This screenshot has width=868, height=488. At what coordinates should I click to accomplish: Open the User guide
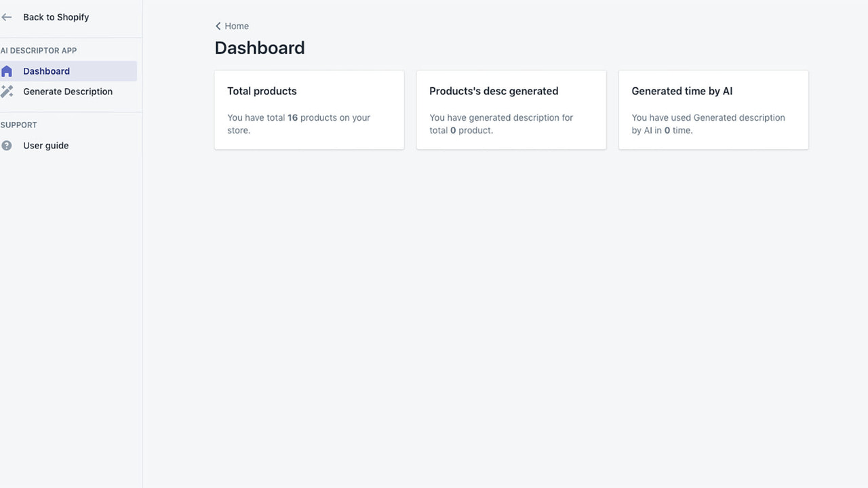[45, 145]
